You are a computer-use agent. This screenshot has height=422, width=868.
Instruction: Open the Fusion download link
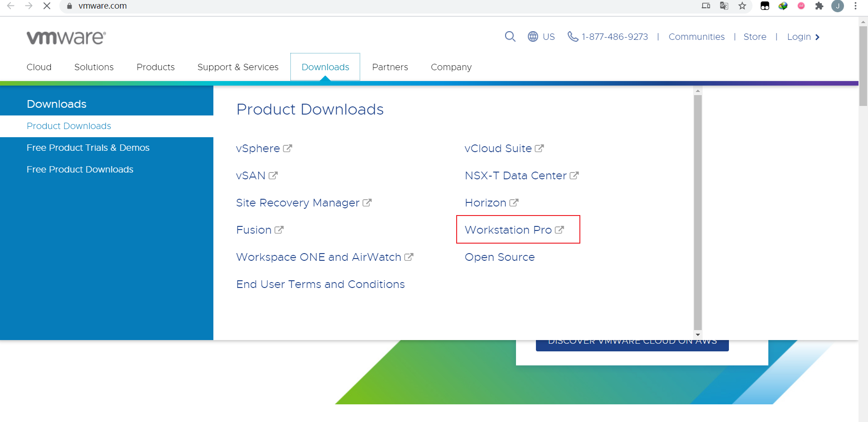260,230
